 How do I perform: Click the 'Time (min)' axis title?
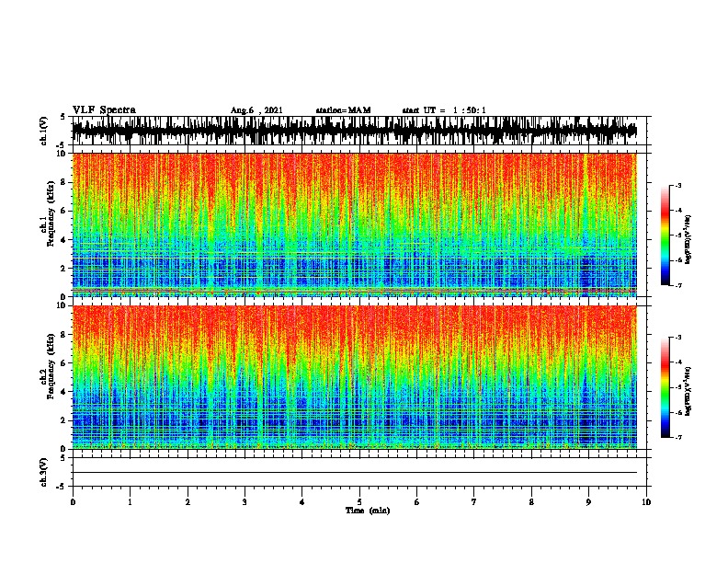pos(368,511)
